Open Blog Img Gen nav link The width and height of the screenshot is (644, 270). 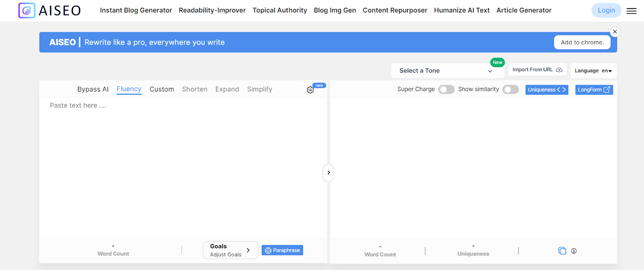tap(335, 10)
